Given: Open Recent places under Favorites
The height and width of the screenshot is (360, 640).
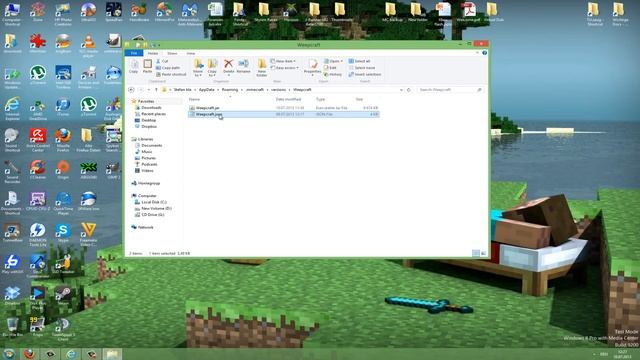Looking at the screenshot, I should [x=153, y=114].
